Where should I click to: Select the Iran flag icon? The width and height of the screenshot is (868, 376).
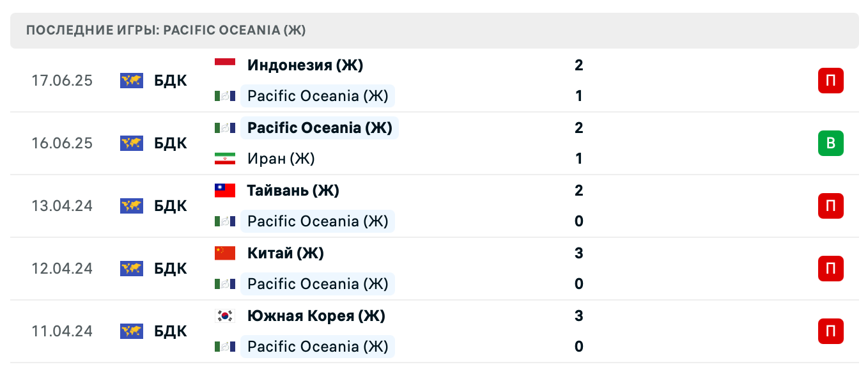[225, 159]
